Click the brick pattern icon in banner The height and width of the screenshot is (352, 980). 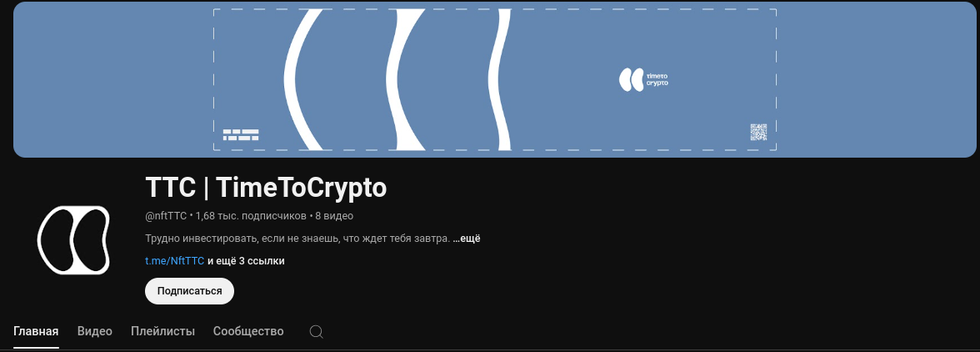242,134
